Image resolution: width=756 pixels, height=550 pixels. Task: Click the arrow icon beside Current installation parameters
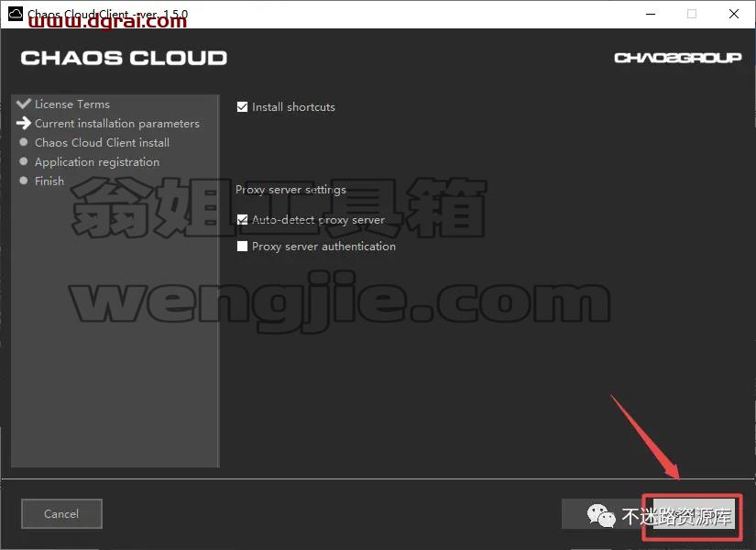pos(23,123)
